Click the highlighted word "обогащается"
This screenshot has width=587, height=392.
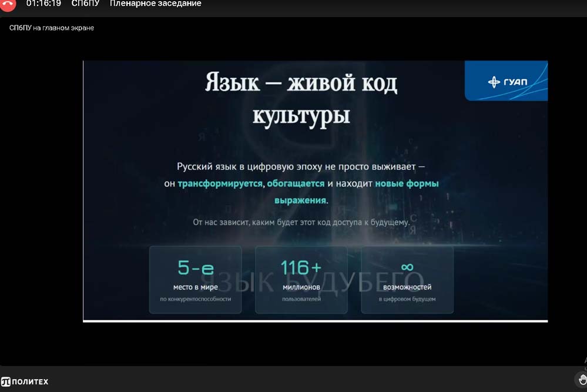(x=296, y=183)
